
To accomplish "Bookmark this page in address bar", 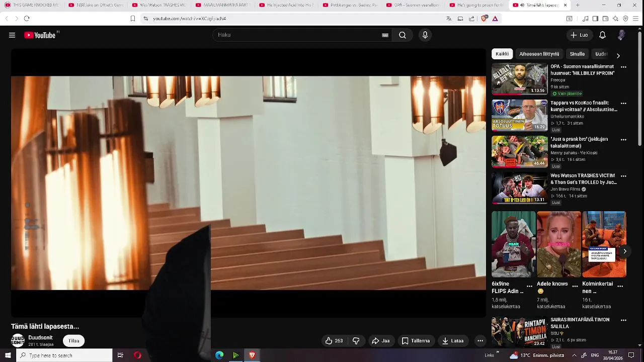I will 133,19.
